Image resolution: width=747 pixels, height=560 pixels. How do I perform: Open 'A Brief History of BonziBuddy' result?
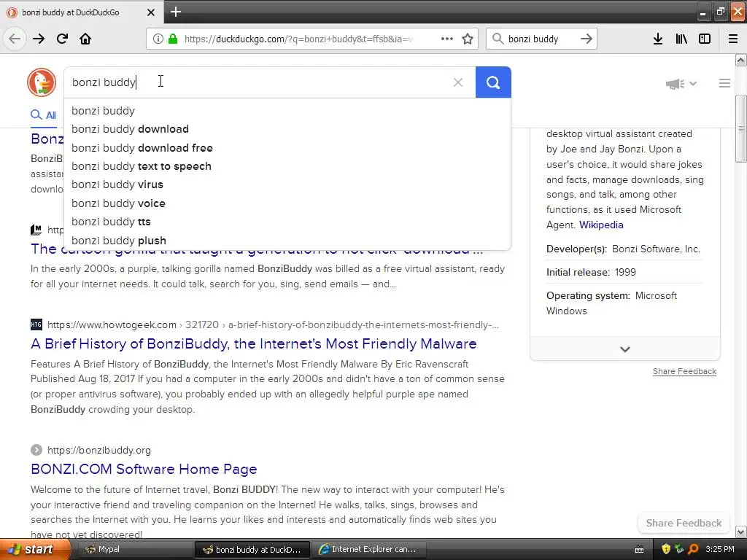(253, 344)
